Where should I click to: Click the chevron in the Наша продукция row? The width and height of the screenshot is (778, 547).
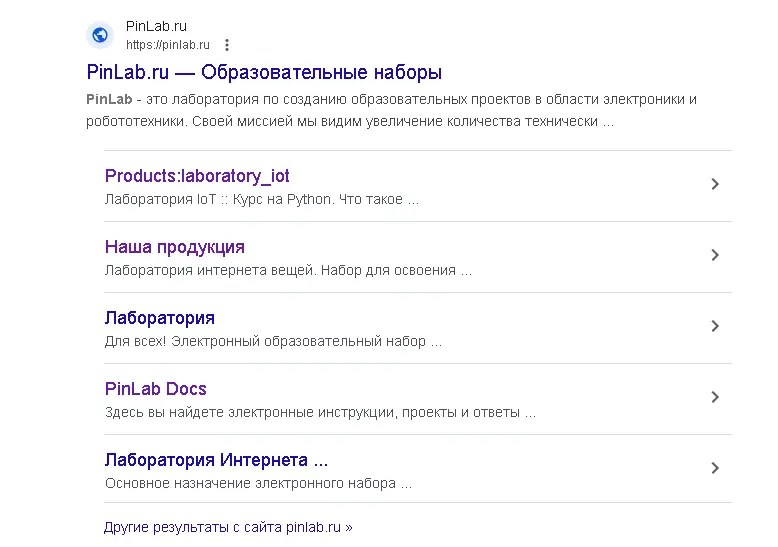click(x=715, y=255)
